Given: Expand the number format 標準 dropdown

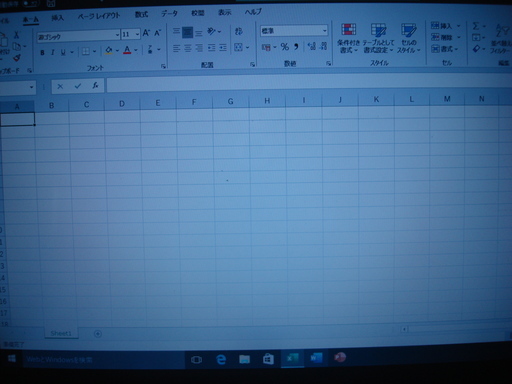Looking at the screenshot, I should click(325, 31).
